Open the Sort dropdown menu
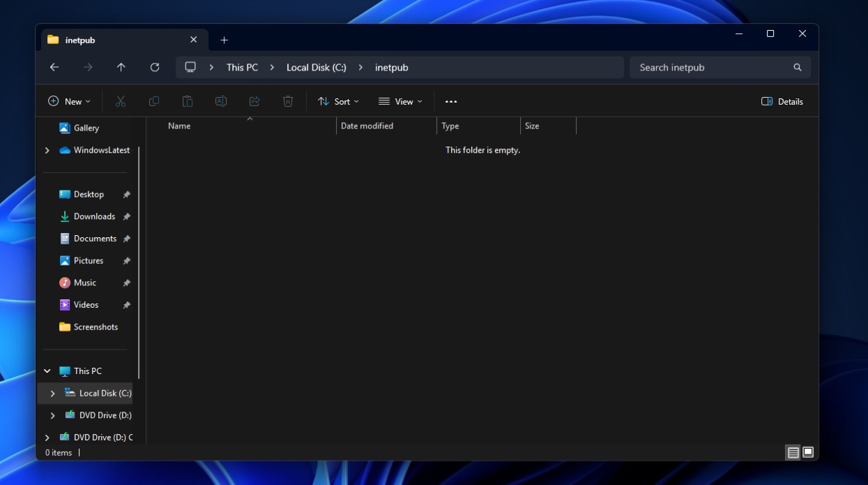 pos(338,101)
